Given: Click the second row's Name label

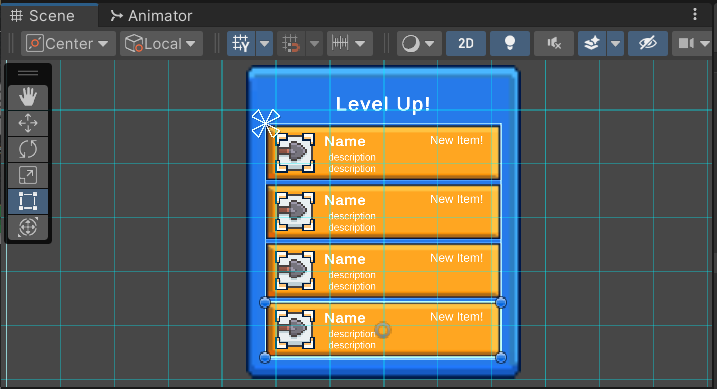Looking at the screenshot, I should (345, 200).
